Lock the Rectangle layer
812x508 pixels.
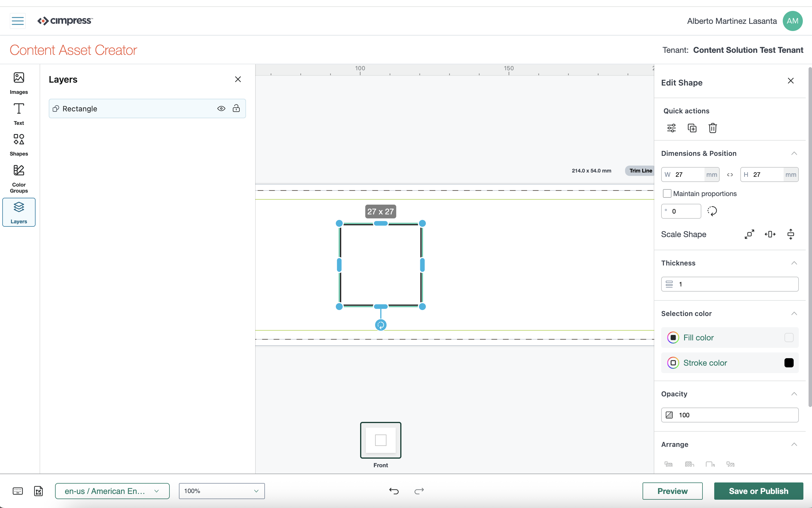[x=236, y=108]
